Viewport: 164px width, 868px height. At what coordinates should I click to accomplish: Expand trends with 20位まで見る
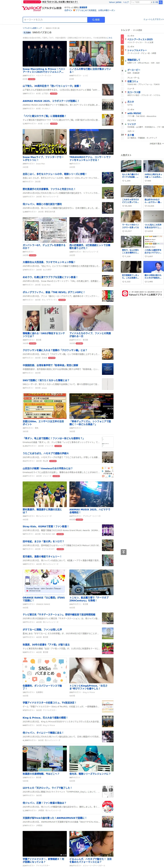[157, 144]
